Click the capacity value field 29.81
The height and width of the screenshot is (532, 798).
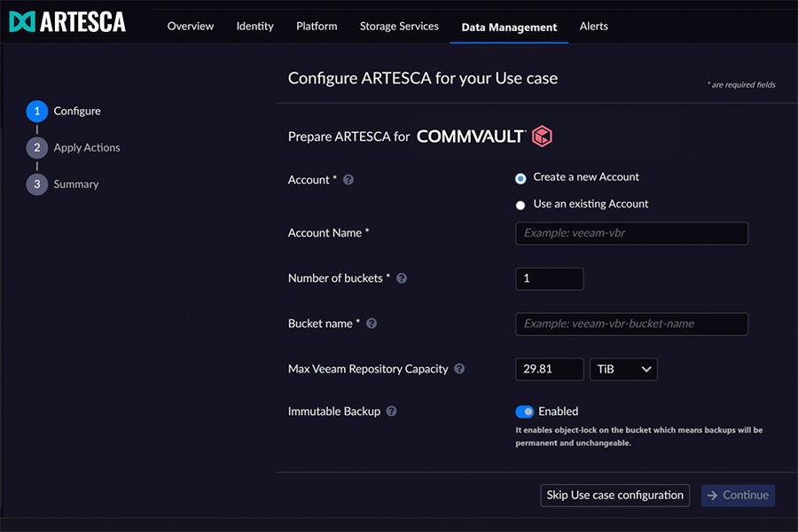550,369
